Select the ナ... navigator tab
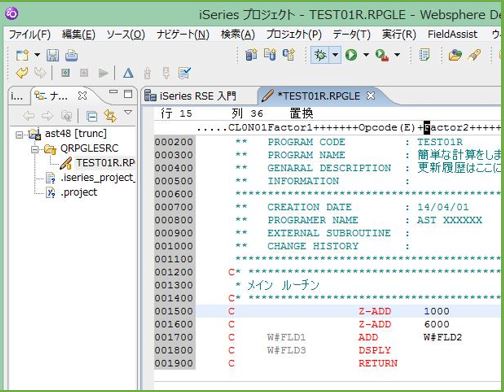The width and height of the screenshot is (504, 392). [x=51, y=96]
